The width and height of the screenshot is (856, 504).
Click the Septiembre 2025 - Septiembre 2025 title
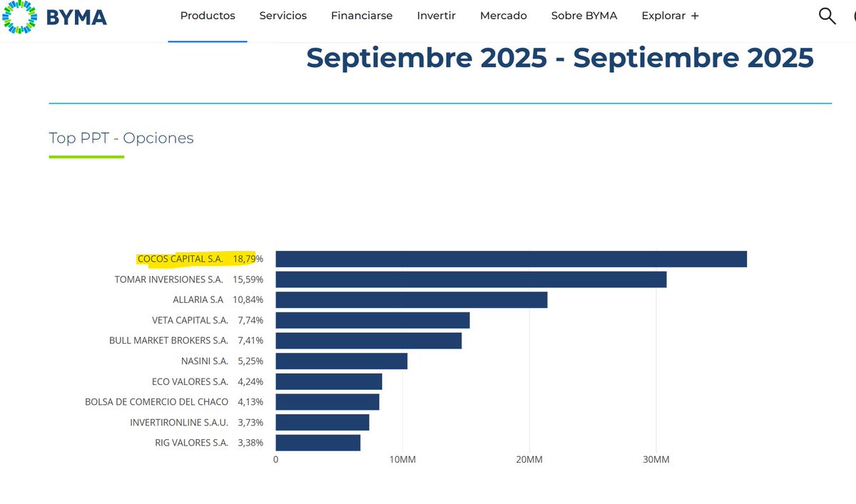[560, 58]
